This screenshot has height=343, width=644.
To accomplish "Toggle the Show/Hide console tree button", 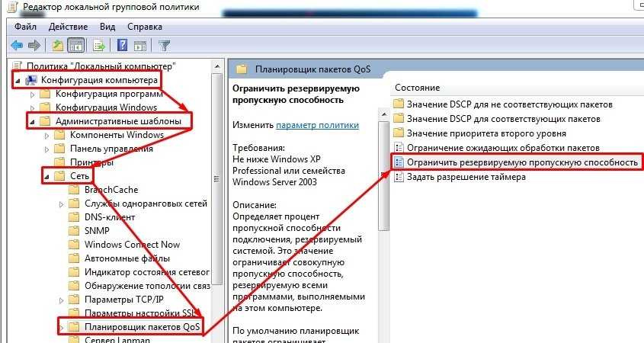I will 75,45.
